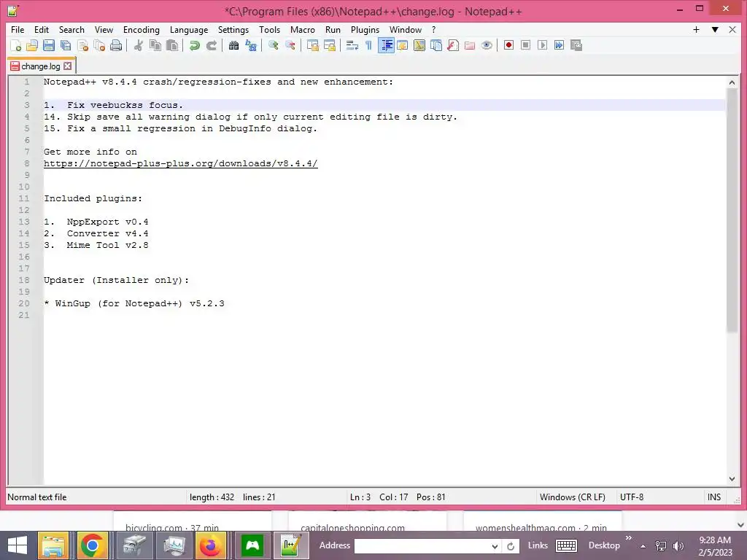747x560 pixels.
Task: Click the editor scroll up arrow
Action: tap(732, 82)
